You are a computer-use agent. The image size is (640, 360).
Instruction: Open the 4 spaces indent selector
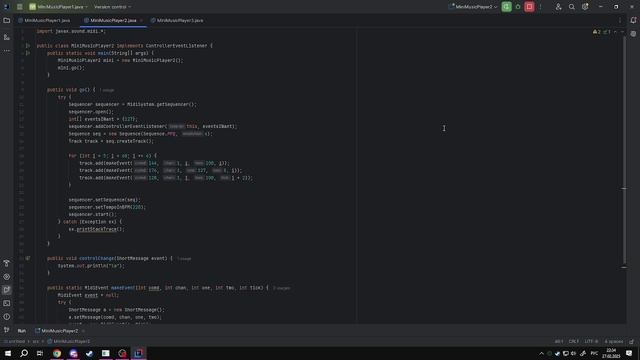614,342
